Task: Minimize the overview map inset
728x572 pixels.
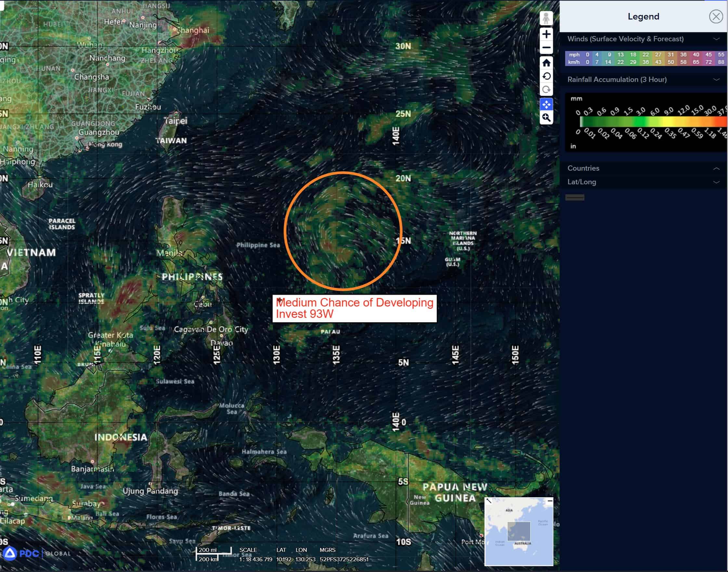Action: tap(550, 501)
